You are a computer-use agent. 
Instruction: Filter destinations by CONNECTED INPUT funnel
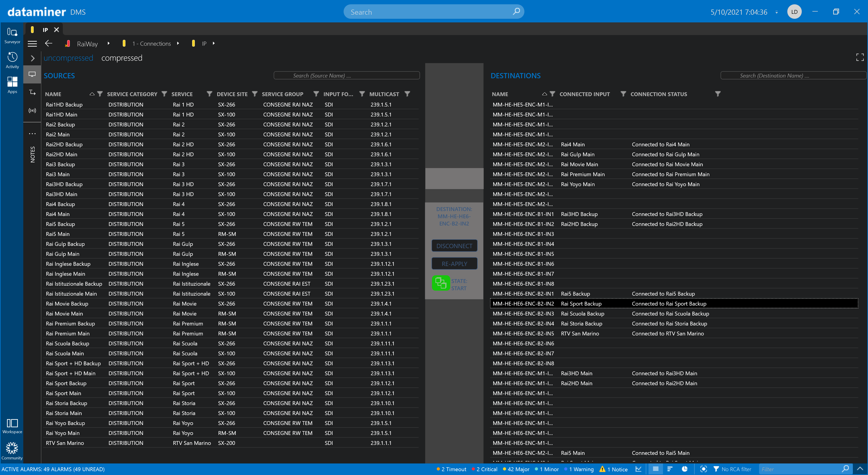(x=623, y=94)
